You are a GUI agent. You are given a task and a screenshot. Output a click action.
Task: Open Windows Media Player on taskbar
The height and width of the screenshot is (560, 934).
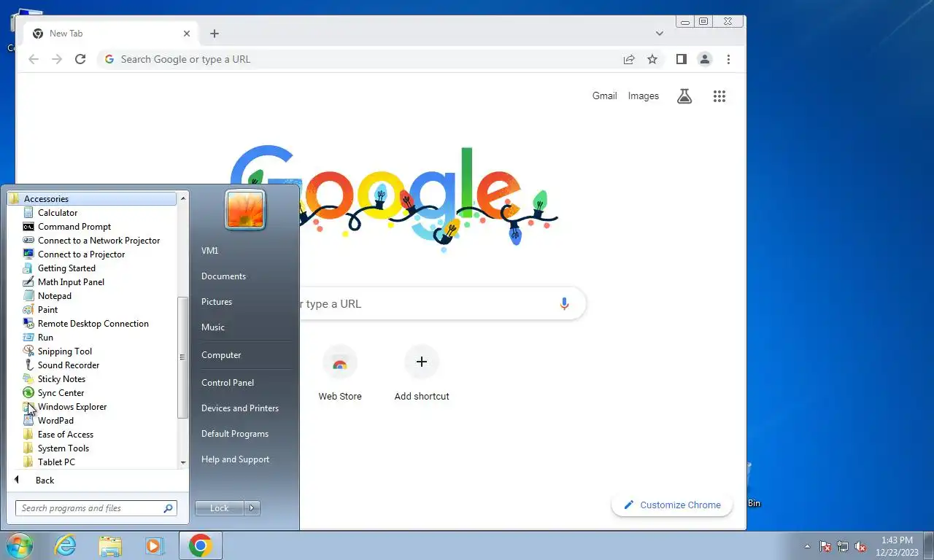(x=154, y=545)
